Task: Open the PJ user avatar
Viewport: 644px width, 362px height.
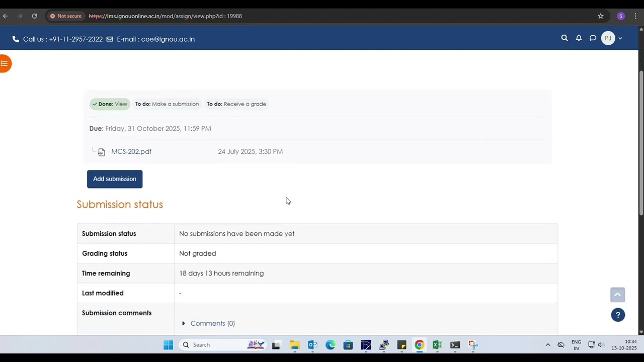Action: click(x=608, y=38)
